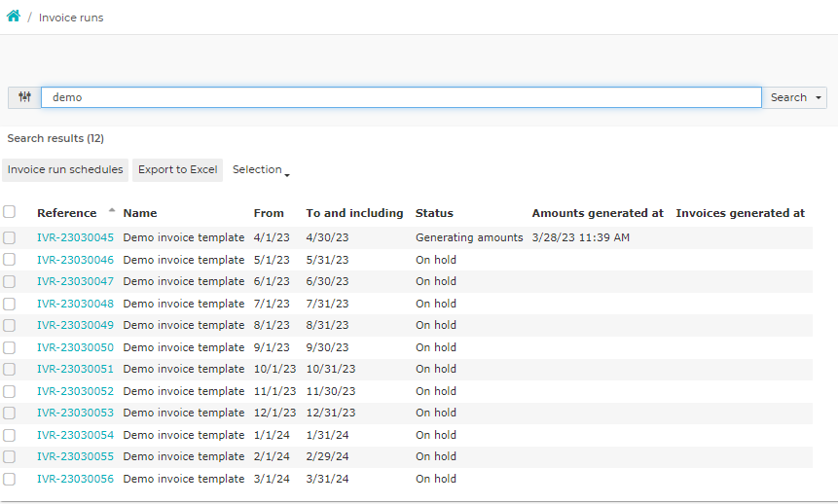Viewport: 838px width, 504px height.
Task: Check the row IVR-23030054 checkbox
Action: click(x=9, y=435)
